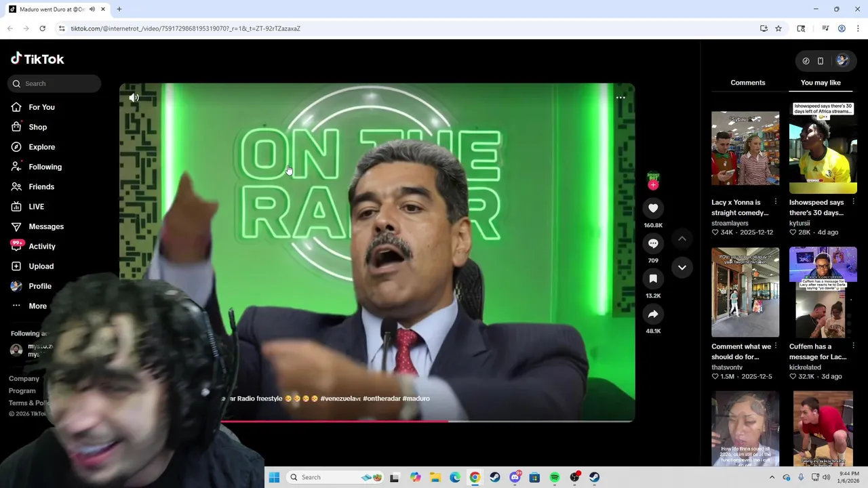Show hidden system tray icons

pos(772,477)
